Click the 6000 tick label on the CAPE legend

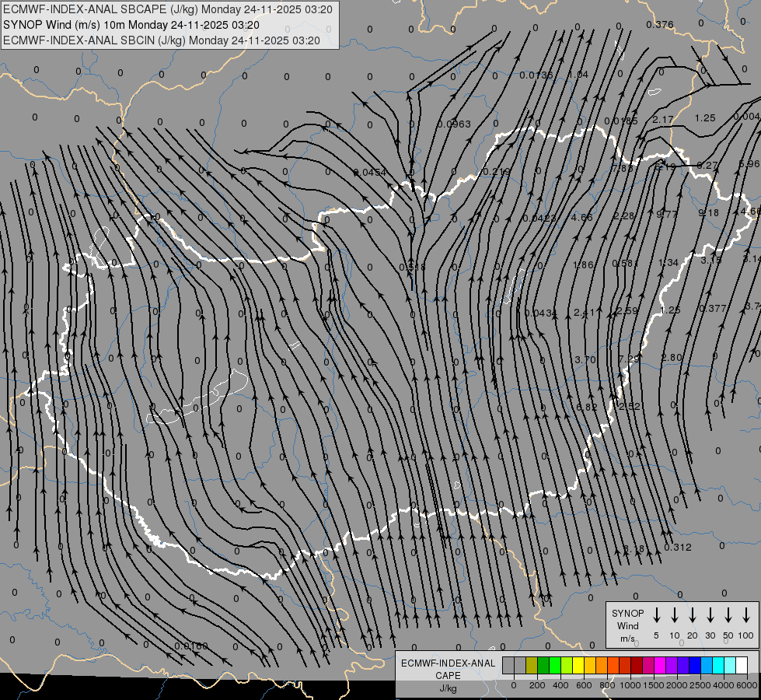[x=746, y=685]
